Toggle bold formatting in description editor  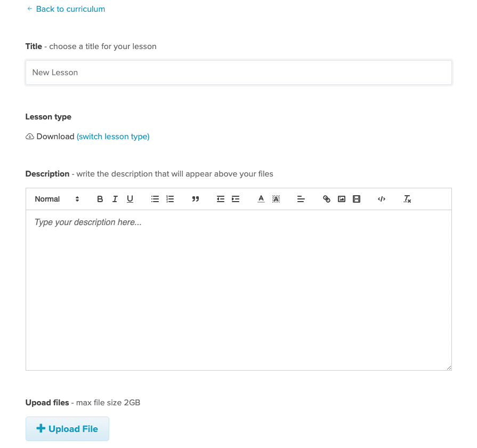coord(100,199)
